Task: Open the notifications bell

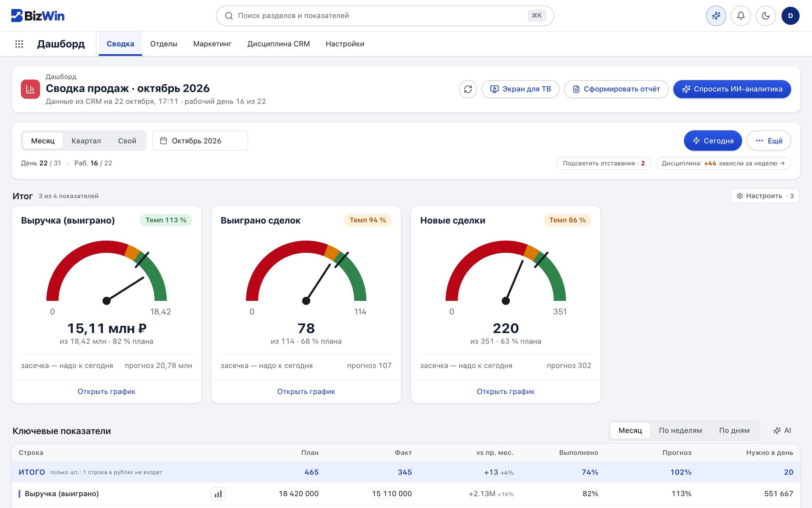Action: click(741, 16)
